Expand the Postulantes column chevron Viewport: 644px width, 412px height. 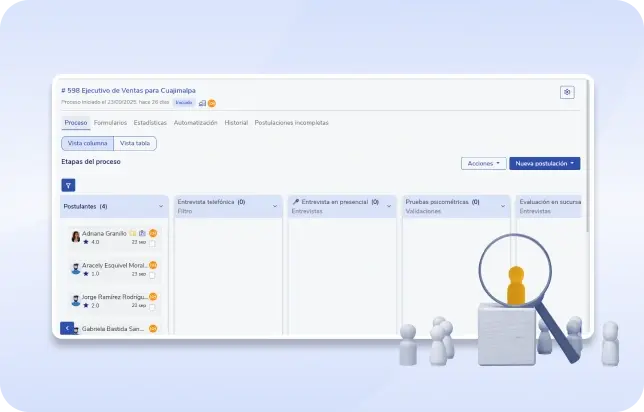[x=160, y=206]
